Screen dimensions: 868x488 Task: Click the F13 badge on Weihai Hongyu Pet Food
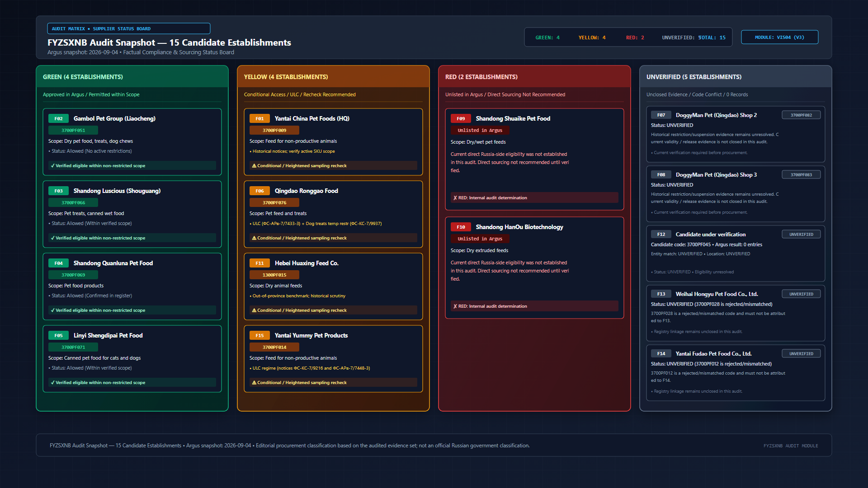tap(661, 294)
